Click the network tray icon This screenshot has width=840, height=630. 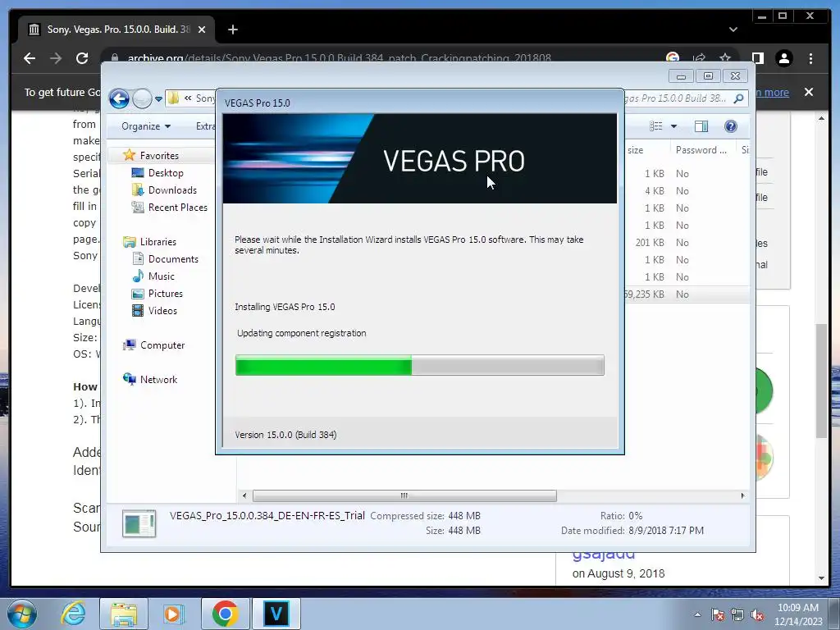[737, 615]
